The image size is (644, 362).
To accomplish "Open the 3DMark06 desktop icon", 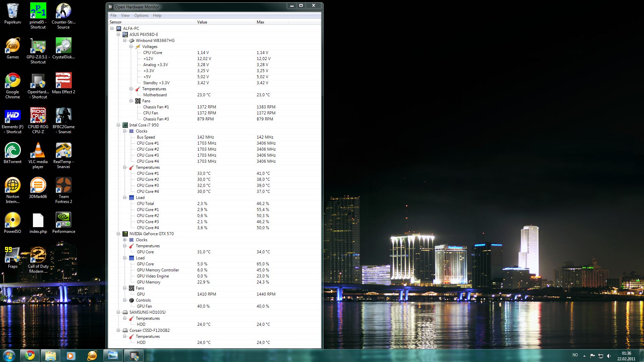I will (x=38, y=188).
